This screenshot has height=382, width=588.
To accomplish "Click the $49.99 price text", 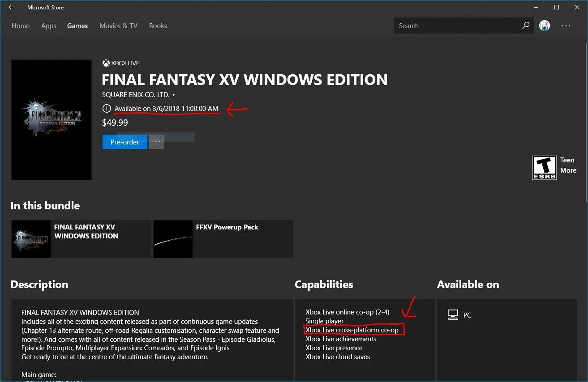I will pos(115,123).
